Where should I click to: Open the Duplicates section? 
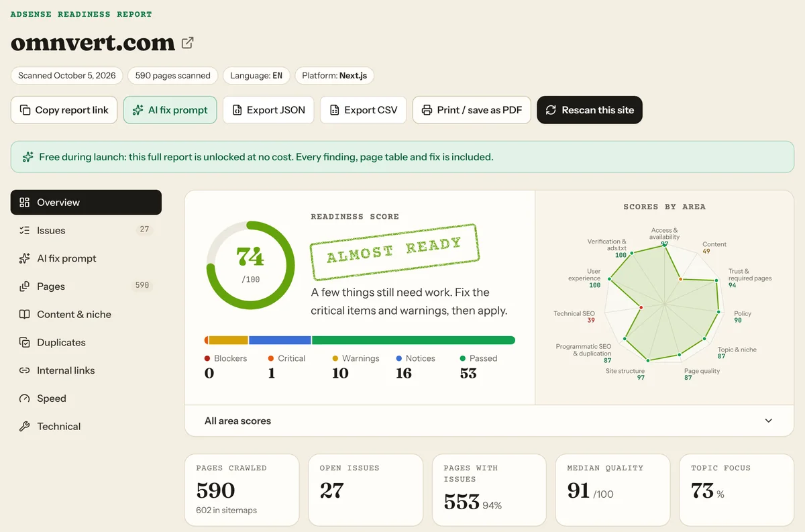click(x=86, y=342)
